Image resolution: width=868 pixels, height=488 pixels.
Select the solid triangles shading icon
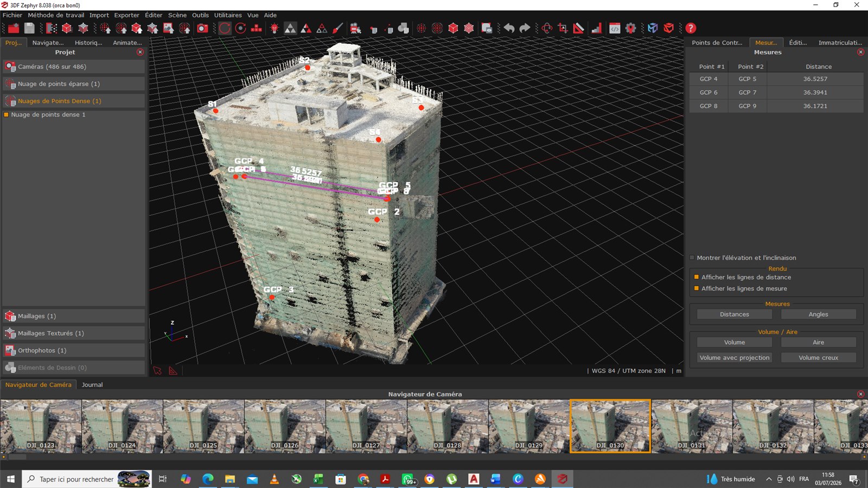[x=290, y=28]
